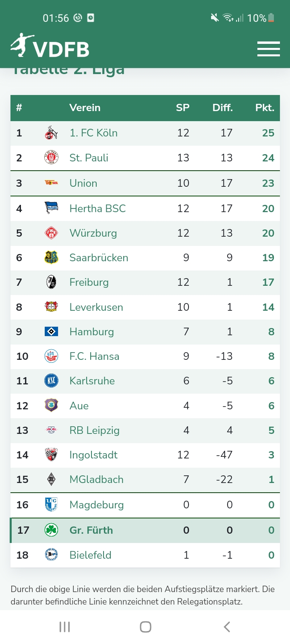The width and height of the screenshot is (290, 644).
Task: Tap the Hamburg diamond crest
Action: tap(51, 332)
